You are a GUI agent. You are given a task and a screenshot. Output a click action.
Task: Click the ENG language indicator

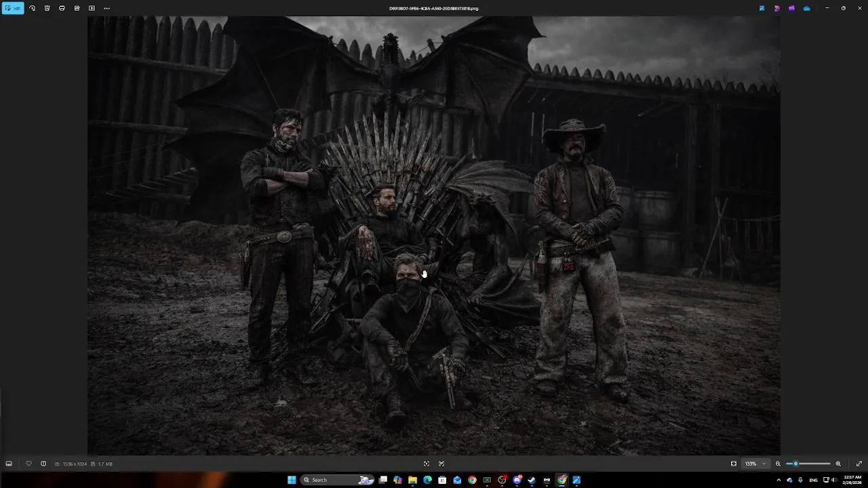(813, 480)
